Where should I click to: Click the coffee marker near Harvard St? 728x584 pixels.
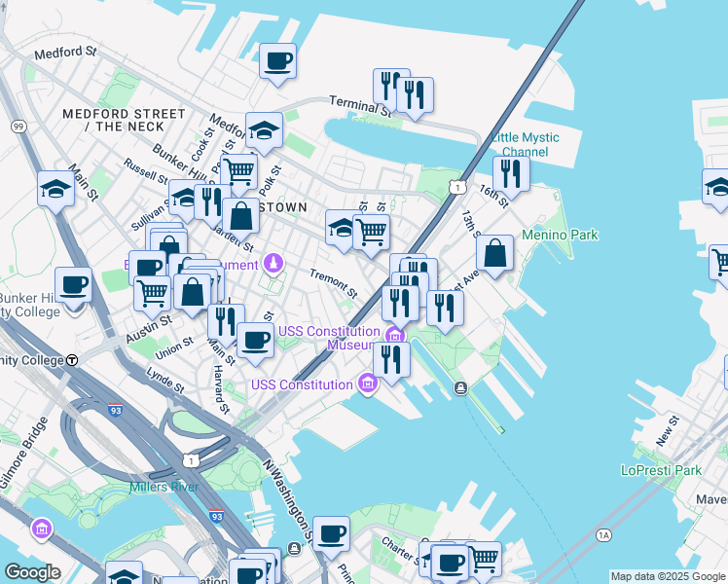[x=255, y=341]
